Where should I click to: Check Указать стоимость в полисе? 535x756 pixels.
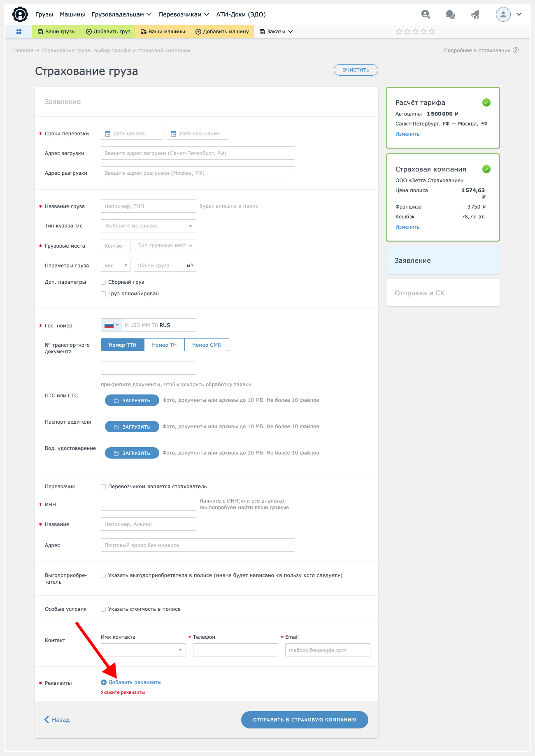[x=103, y=609]
